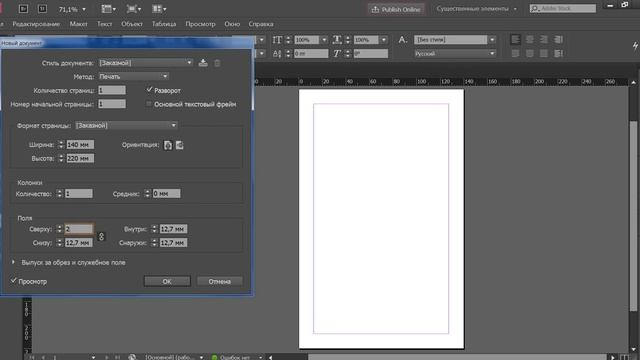Open Adobe Stock icon labeled St

(42, 9)
